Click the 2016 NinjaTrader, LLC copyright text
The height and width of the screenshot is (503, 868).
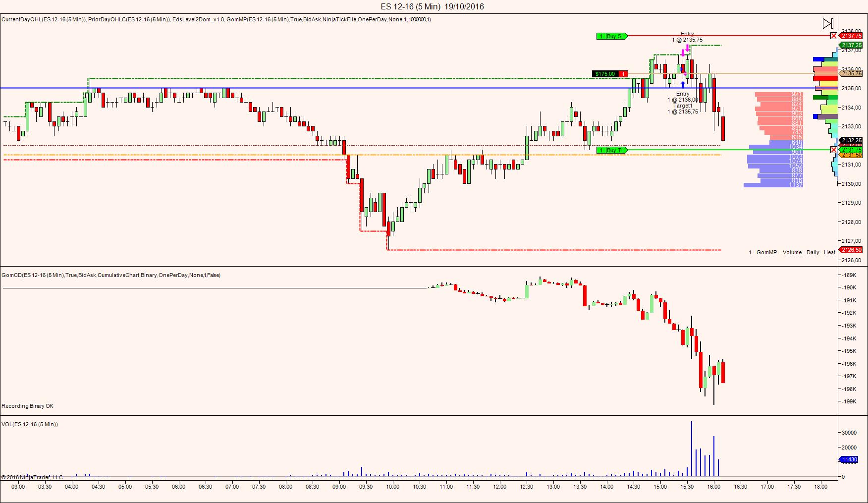tap(32, 477)
